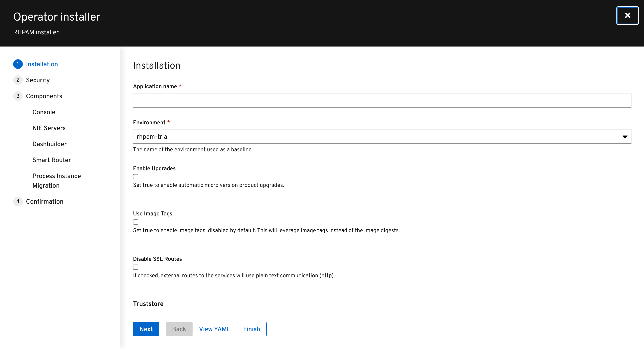This screenshot has height=349, width=644.
Task: Enable the Enable Upgrades checkbox
Action: click(x=135, y=177)
